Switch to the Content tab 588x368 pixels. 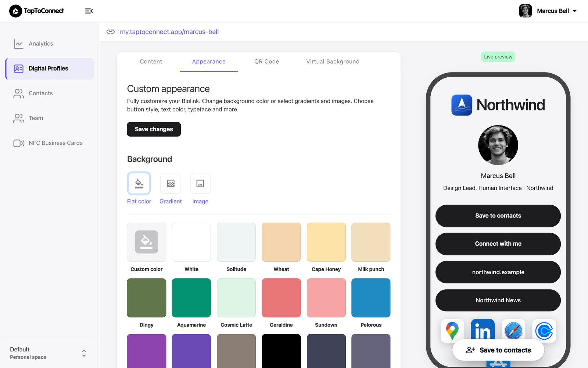pos(151,61)
